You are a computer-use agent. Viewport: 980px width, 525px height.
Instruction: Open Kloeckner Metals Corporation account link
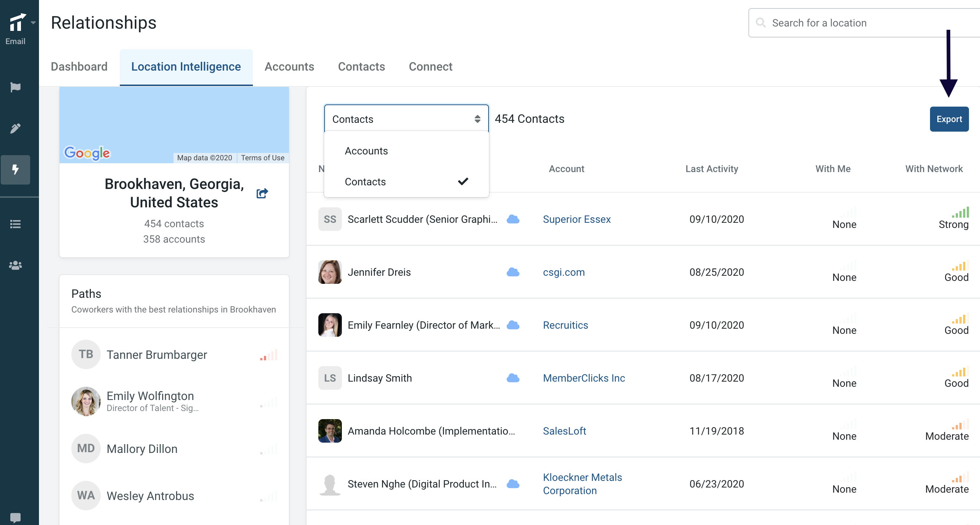(582, 483)
